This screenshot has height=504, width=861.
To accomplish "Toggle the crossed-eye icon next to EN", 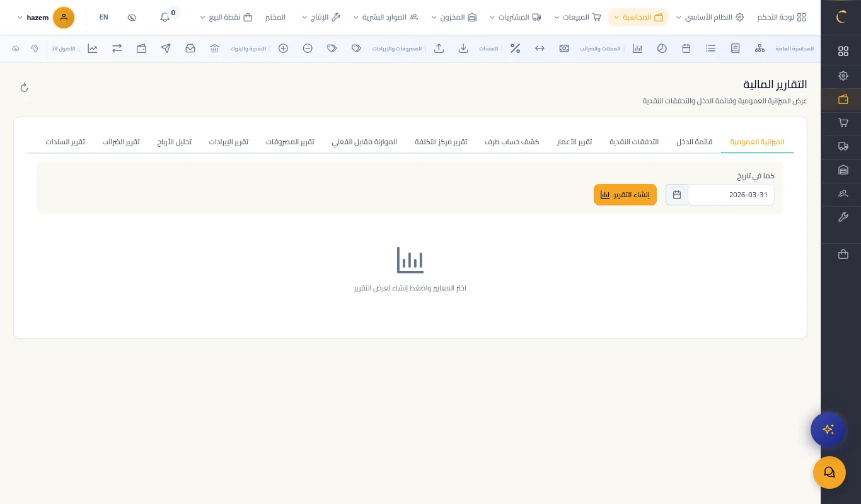I will (x=132, y=17).
